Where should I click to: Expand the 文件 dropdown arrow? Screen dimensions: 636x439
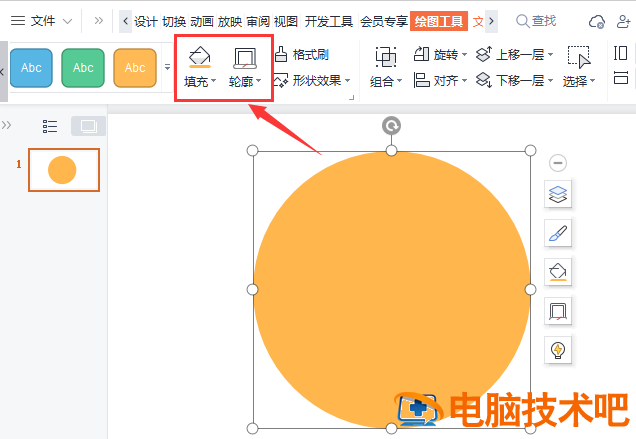[67, 21]
